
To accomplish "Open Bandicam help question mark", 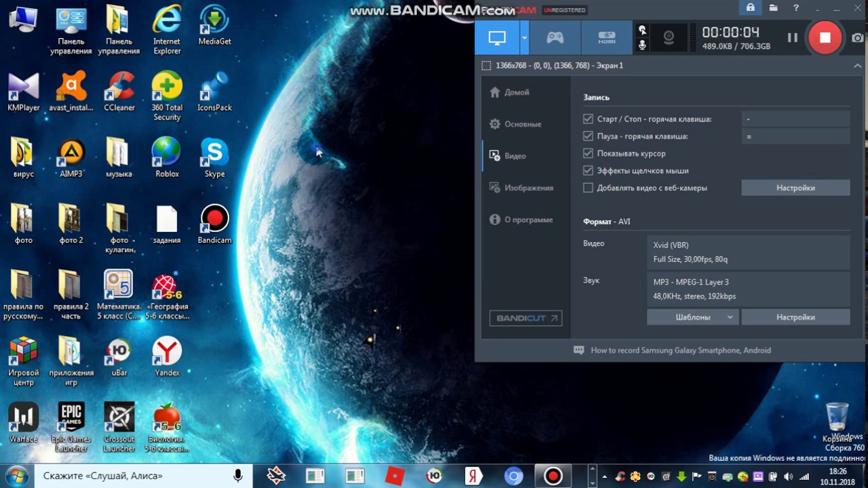I will [x=796, y=7].
